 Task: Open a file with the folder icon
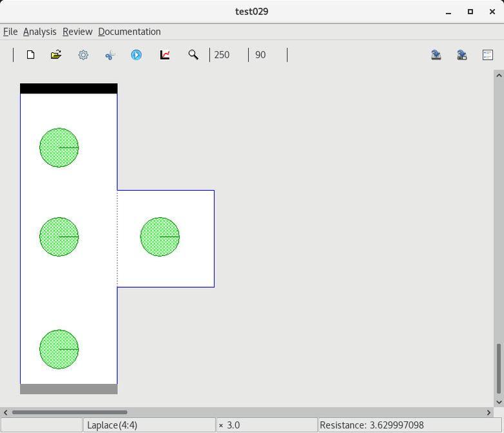click(56, 55)
